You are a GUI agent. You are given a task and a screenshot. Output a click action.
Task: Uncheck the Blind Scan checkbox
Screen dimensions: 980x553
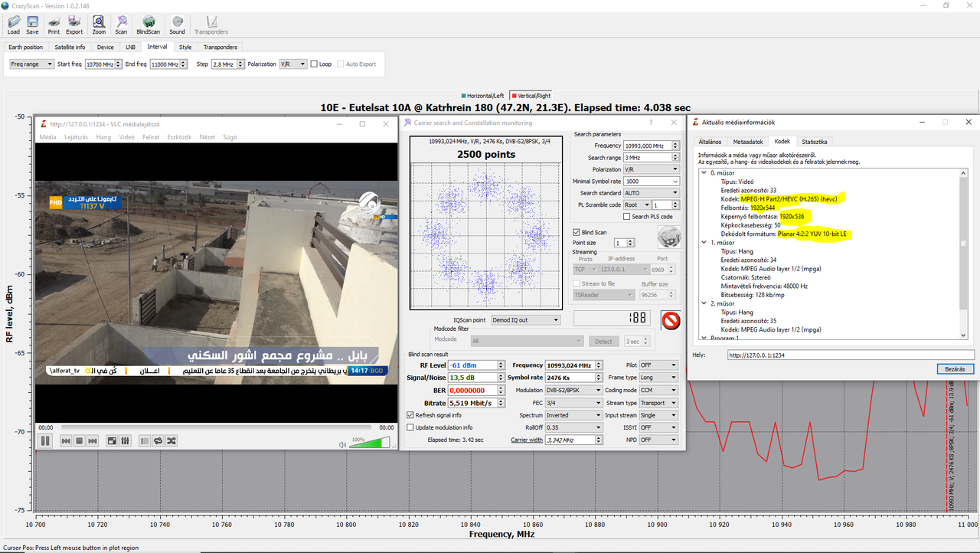pos(577,232)
